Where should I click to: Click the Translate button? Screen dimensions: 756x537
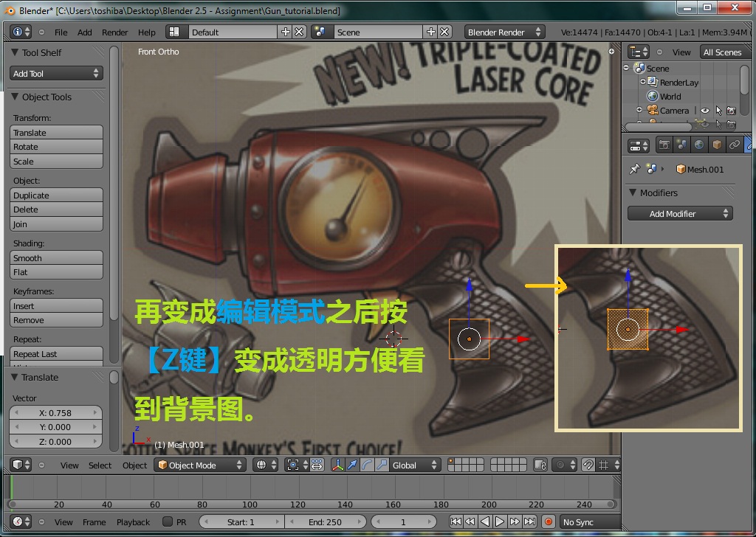56,132
